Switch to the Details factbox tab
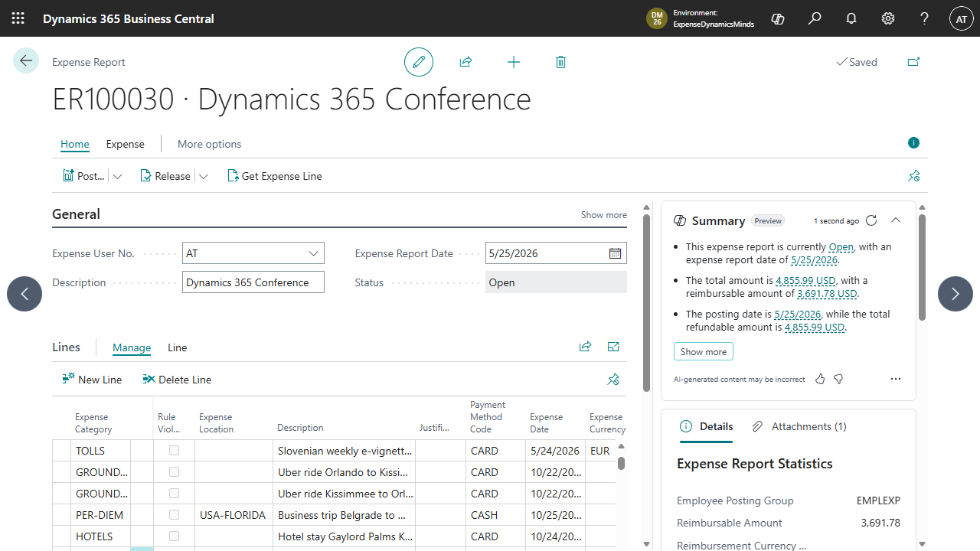The image size is (980, 551). 706,426
